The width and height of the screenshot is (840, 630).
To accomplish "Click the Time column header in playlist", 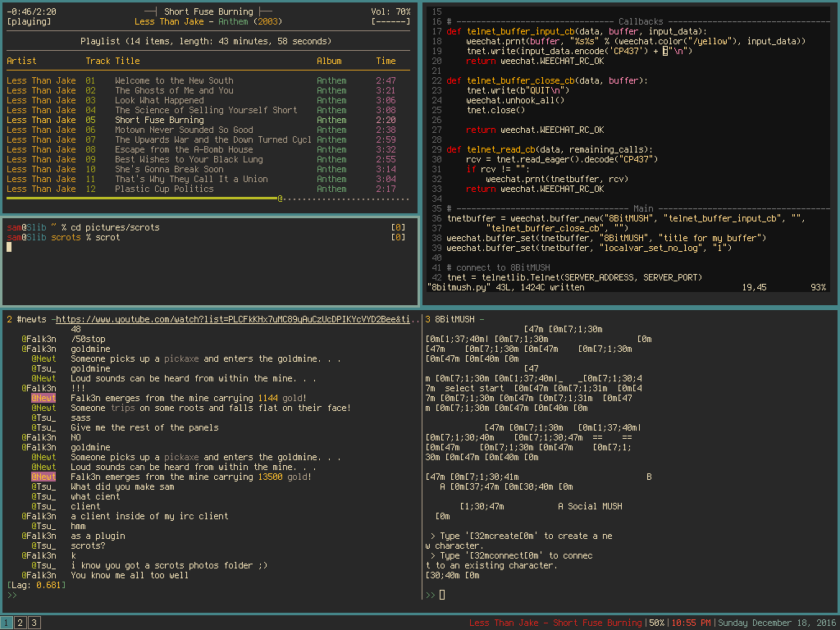I will click(386, 61).
